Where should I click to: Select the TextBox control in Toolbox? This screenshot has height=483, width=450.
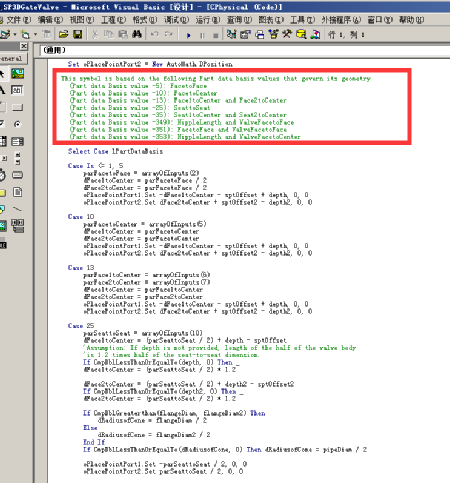pyautogui.click(x=17, y=90)
